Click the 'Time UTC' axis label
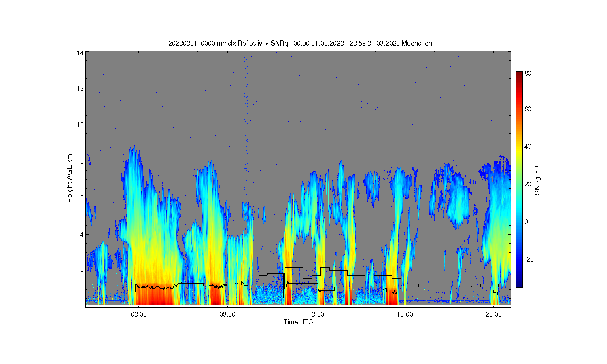This screenshot has height=364, width=607. (298, 322)
